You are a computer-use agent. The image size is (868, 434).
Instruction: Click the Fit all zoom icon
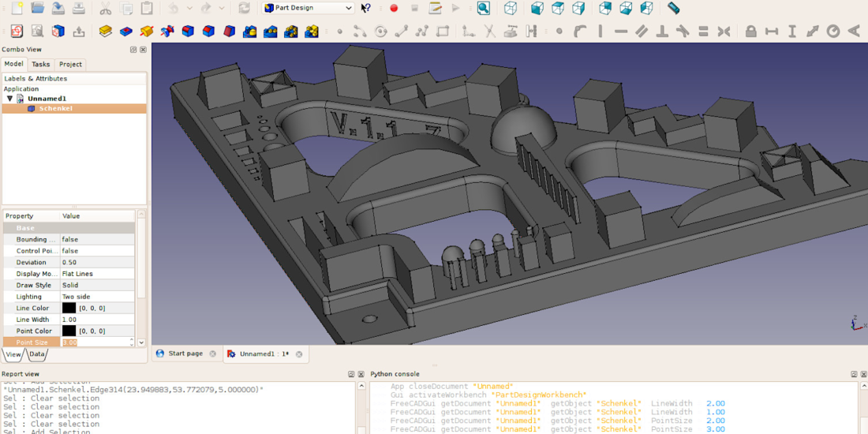coord(483,8)
